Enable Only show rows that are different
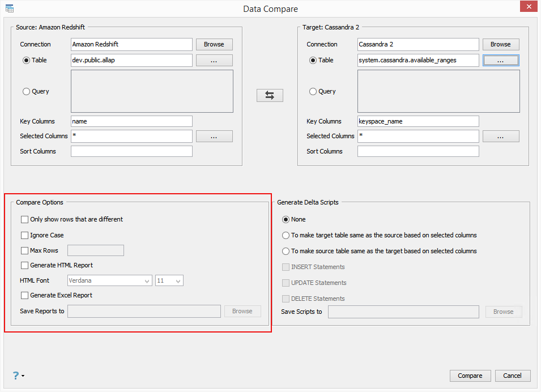541x392 pixels. pos(25,219)
